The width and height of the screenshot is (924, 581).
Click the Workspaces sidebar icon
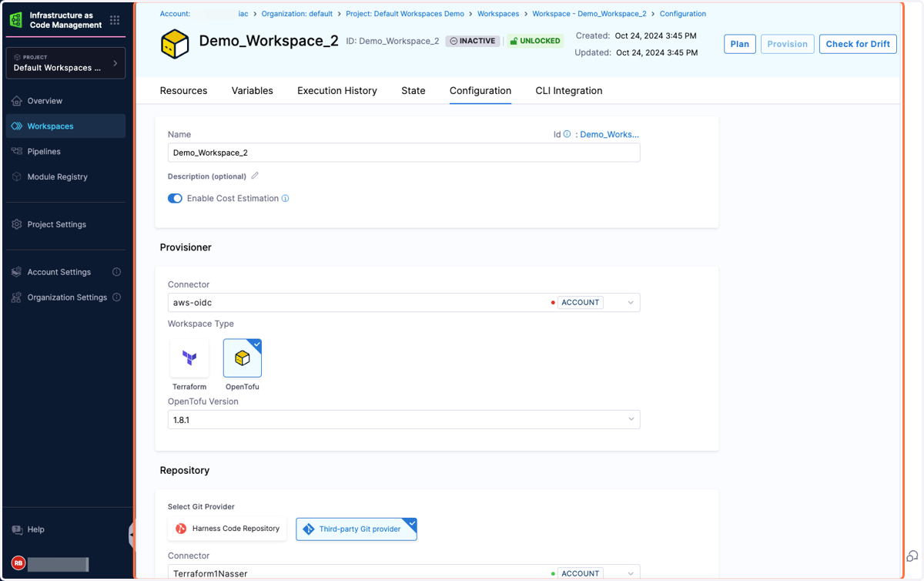click(17, 126)
